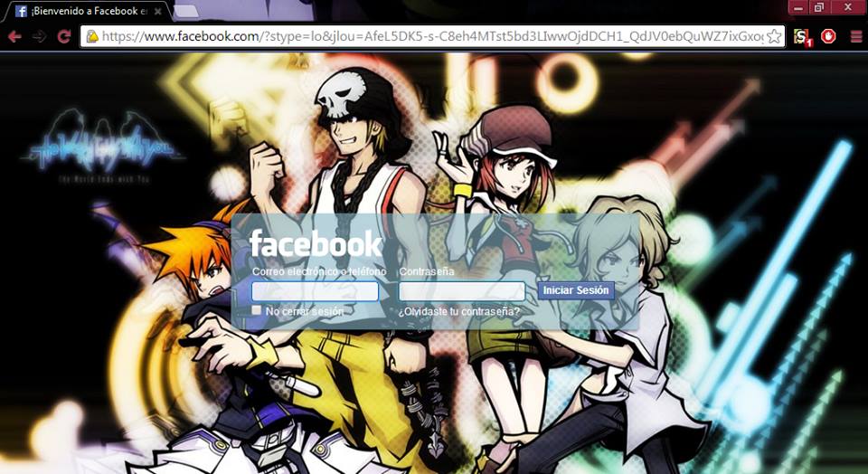Check the No cerrar sesión checkbox
Screen dimensions: 868x474
[x=256, y=310]
